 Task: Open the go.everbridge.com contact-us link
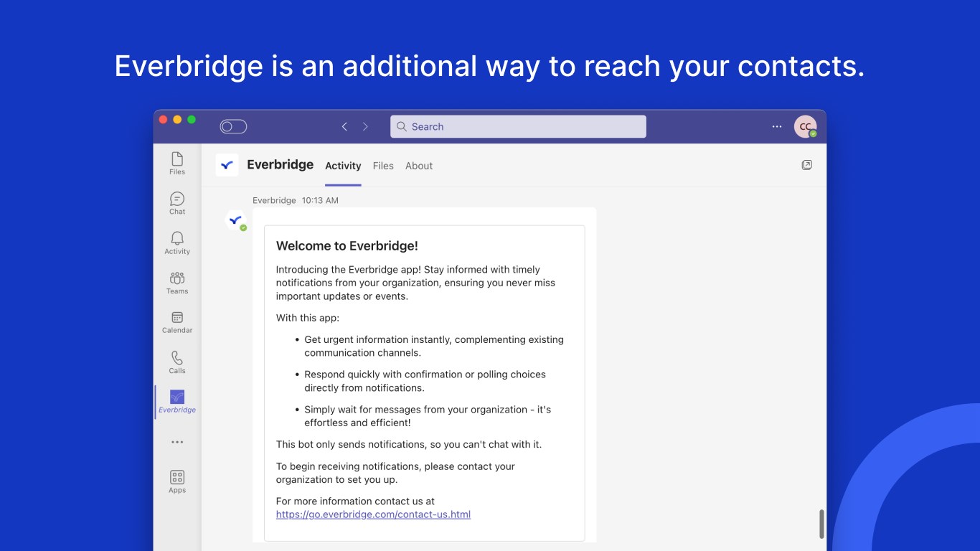tap(373, 514)
